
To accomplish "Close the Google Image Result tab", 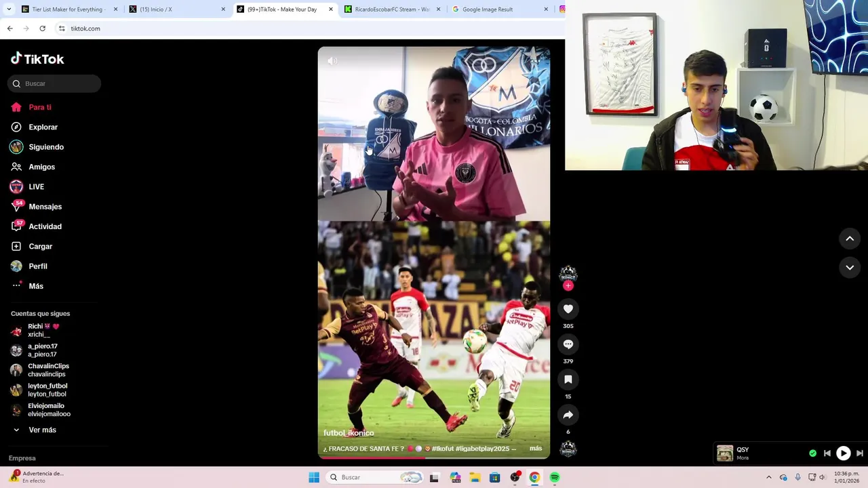I will (546, 9).
